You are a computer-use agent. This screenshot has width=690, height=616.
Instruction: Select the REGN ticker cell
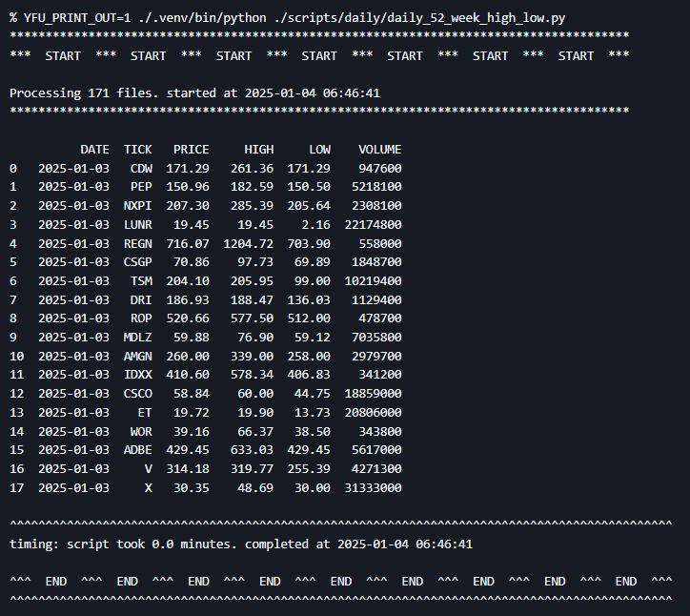[138, 243]
